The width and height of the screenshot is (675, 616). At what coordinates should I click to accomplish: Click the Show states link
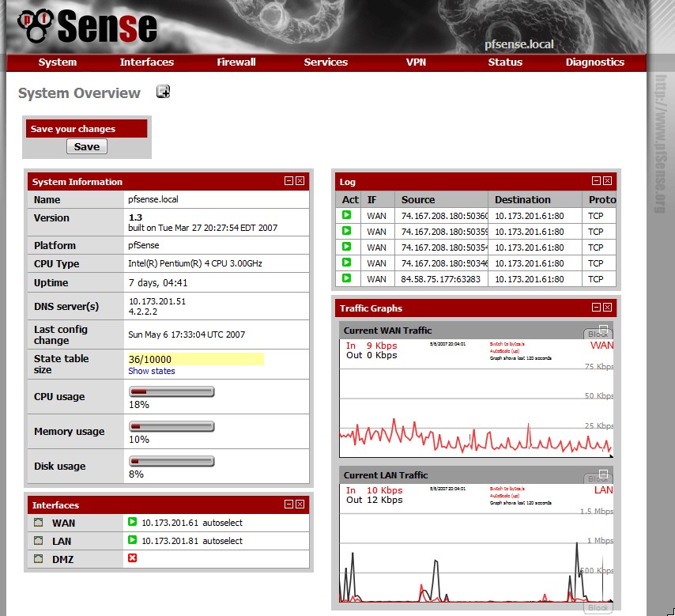pyautogui.click(x=151, y=371)
